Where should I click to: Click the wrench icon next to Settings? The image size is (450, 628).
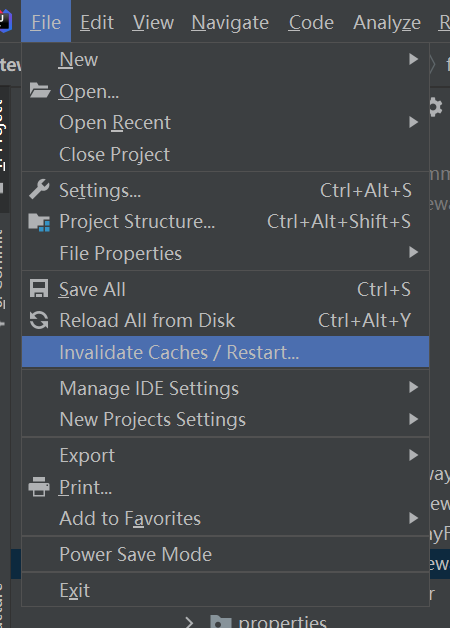click(39, 189)
